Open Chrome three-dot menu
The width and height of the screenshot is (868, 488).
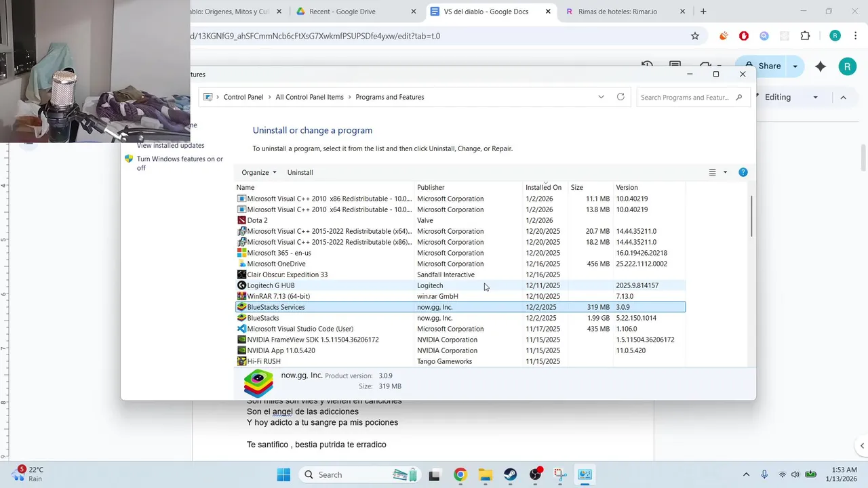coord(856,36)
